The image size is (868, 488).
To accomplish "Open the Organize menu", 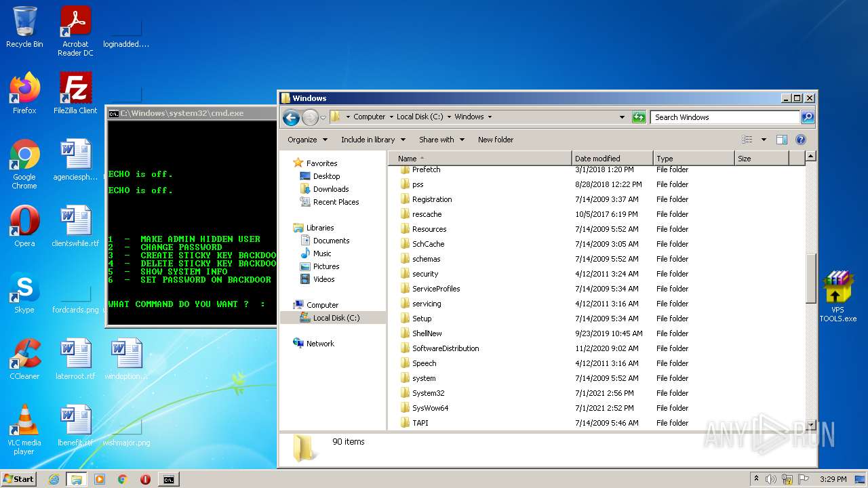I will tap(307, 140).
